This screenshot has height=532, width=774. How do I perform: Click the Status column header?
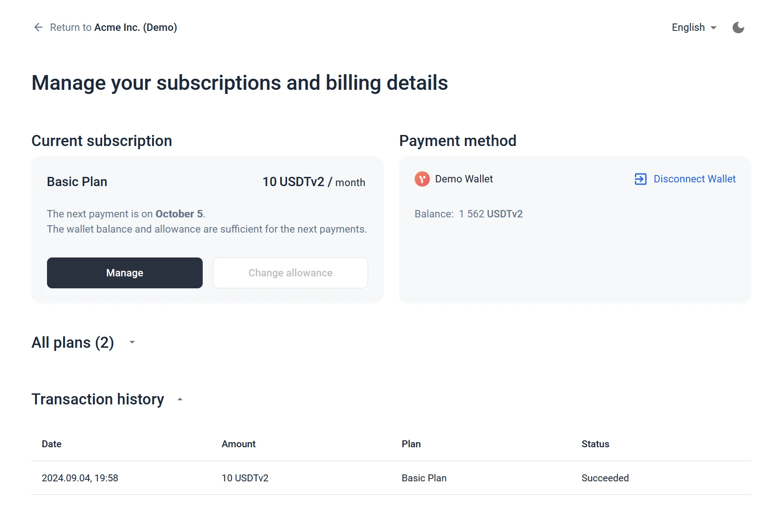coord(595,444)
